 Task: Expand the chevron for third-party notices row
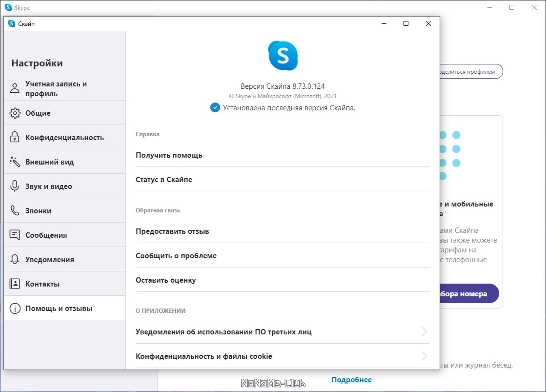(x=424, y=331)
